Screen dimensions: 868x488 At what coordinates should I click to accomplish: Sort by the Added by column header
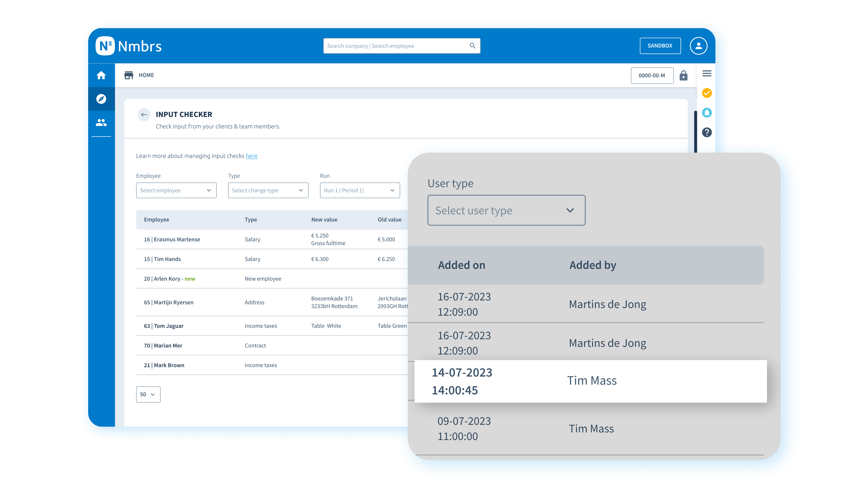593,265
